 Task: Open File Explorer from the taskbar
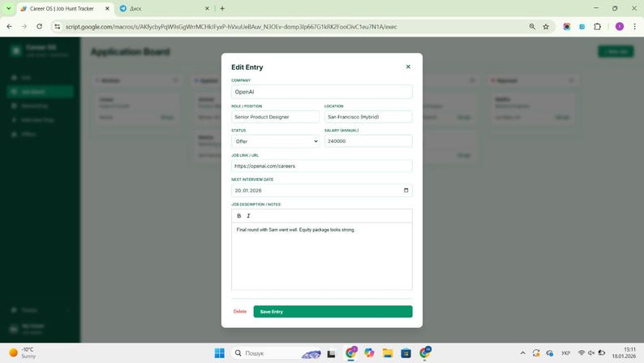coord(388,353)
